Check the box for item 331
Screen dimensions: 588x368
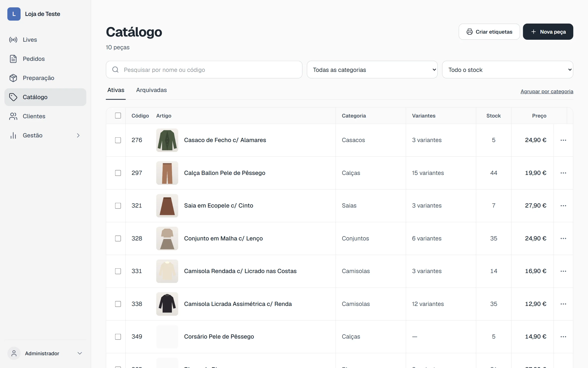click(118, 271)
